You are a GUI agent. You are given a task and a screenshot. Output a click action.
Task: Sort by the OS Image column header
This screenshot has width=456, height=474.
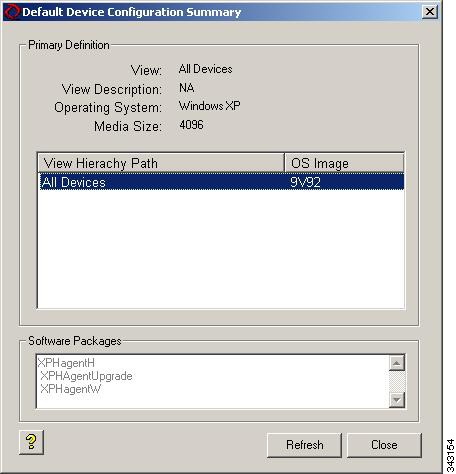click(x=344, y=163)
